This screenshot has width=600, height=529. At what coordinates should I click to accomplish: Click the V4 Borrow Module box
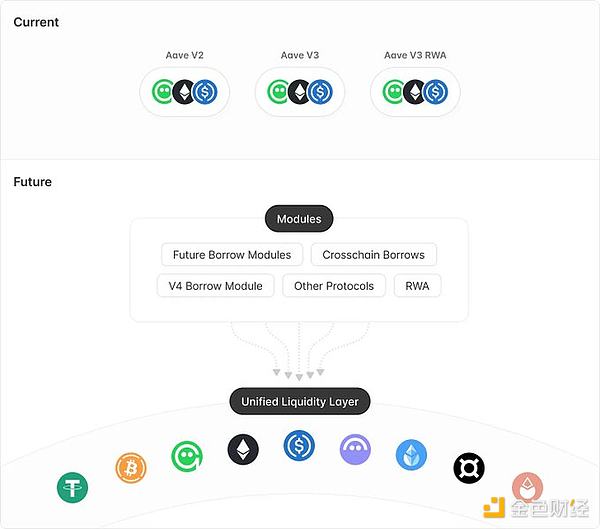point(216,286)
